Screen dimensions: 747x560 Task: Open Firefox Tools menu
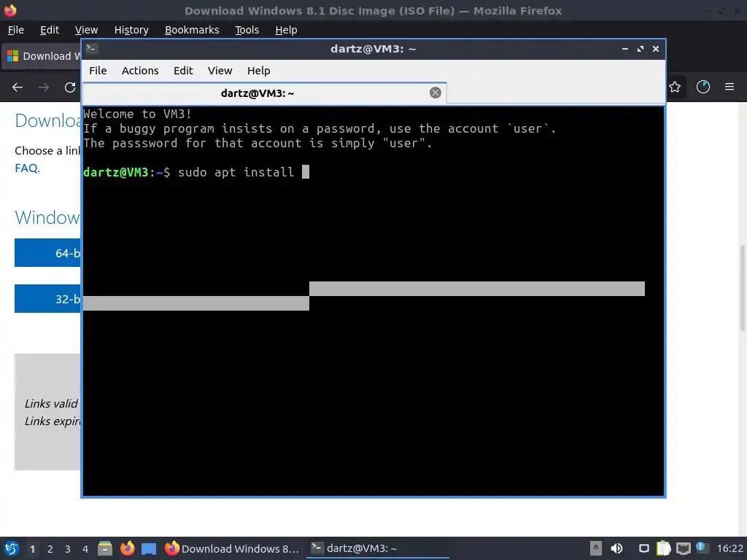pos(247,30)
